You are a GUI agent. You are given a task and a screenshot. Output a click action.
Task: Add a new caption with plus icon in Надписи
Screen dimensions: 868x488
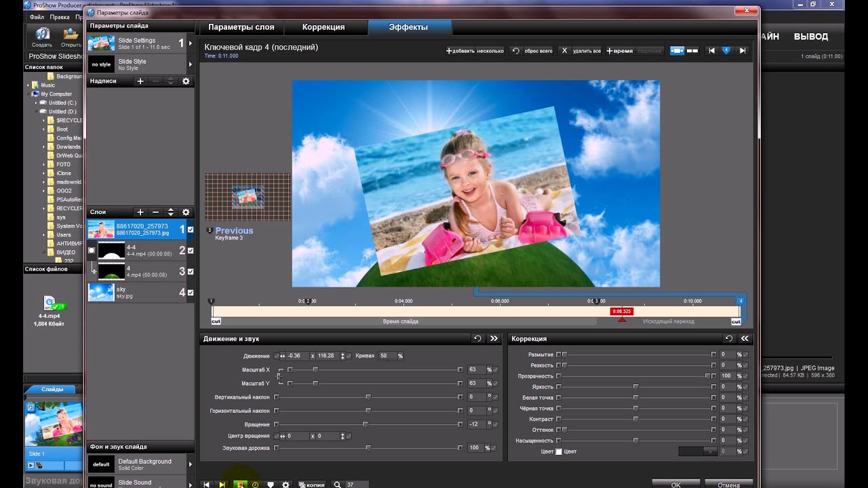[140, 81]
